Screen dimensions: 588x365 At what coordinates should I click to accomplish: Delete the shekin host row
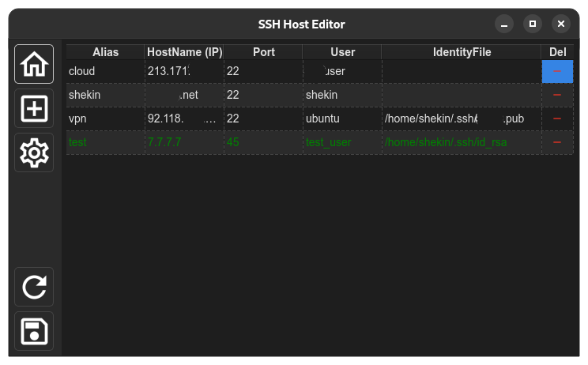coord(557,95)
